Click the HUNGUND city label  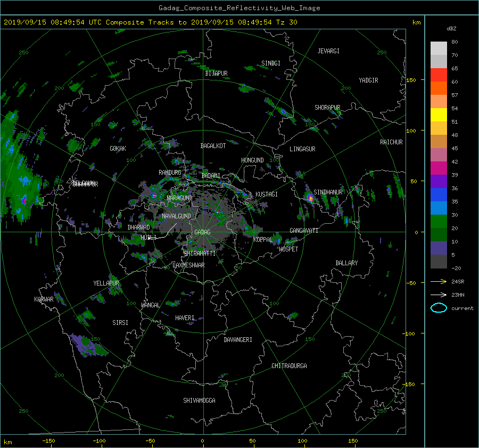pyautogui.click(x=252, y=160)
